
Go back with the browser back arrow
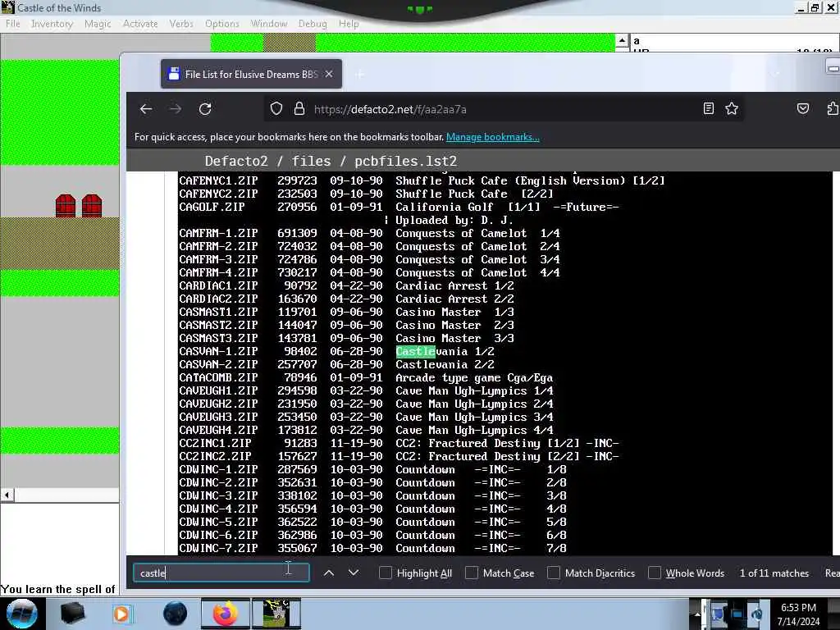coord(146,109)
